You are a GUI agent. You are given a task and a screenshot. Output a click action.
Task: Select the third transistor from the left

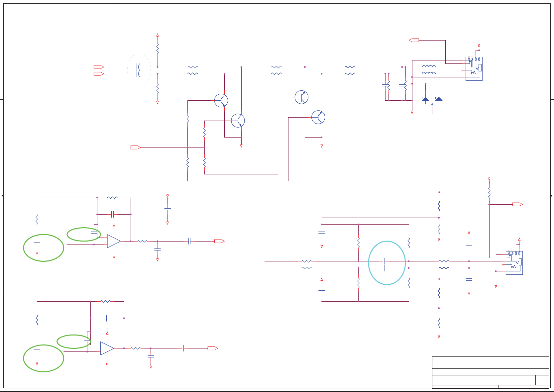click(x=301, y=97)
